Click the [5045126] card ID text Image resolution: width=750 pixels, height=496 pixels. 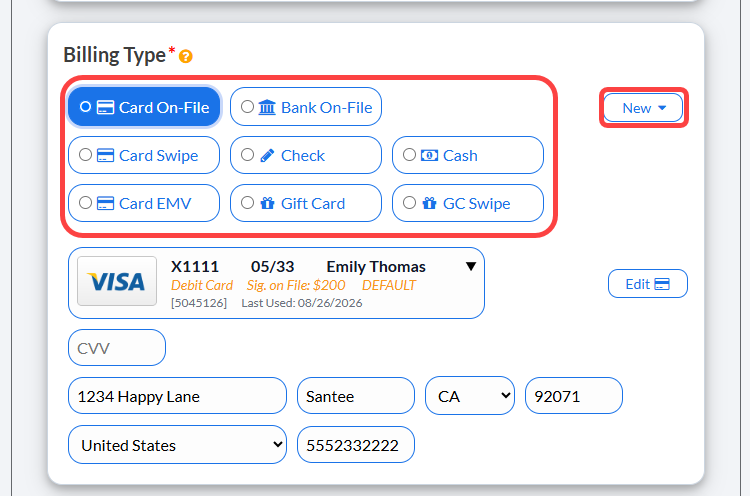pos(199,303)
